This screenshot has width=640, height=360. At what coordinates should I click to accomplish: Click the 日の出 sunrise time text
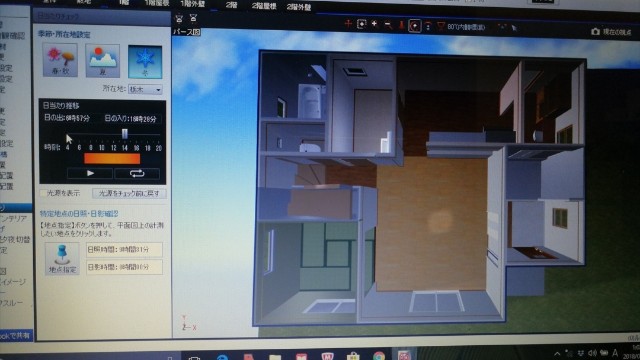pos(67,118)
